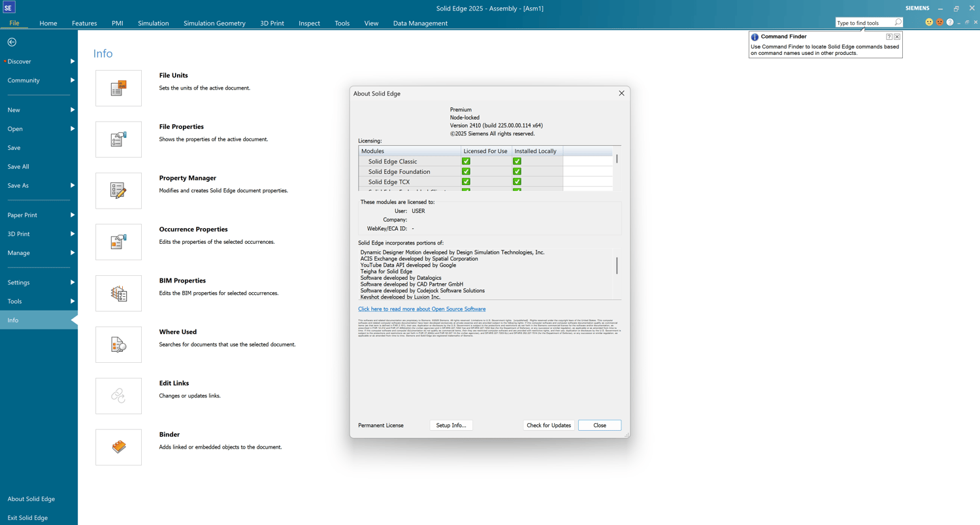Click Setup Info button in About dialog
The image size is (980, 525).
point(451,425)
